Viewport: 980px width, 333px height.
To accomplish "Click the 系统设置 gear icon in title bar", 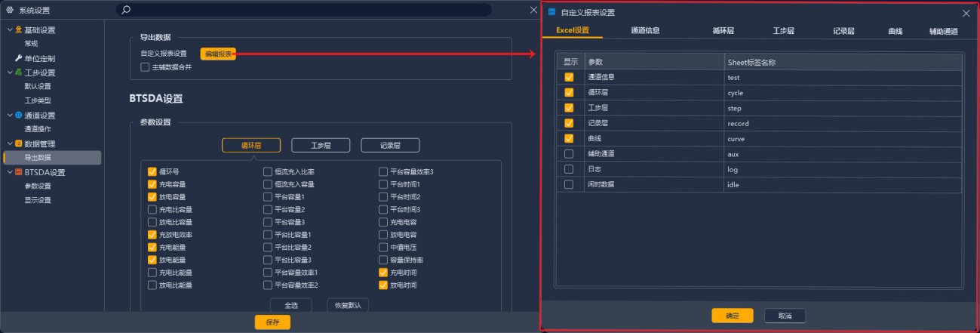I will 10,11.
